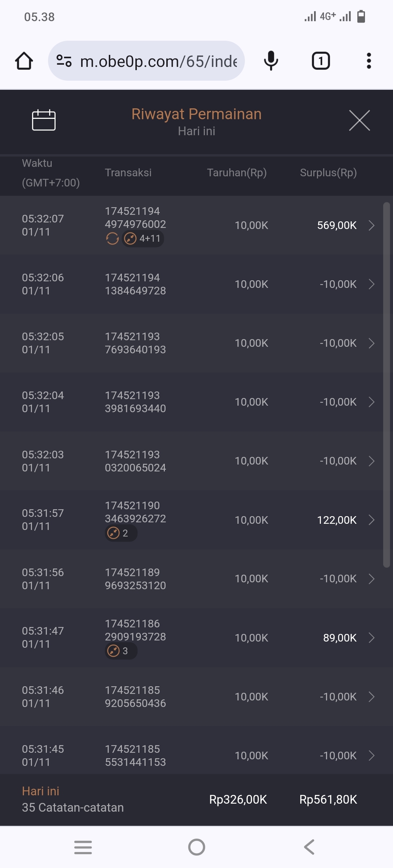Expand the 569,00K surplus row details
Screen dimensions: 393x868
pos(372,225)
